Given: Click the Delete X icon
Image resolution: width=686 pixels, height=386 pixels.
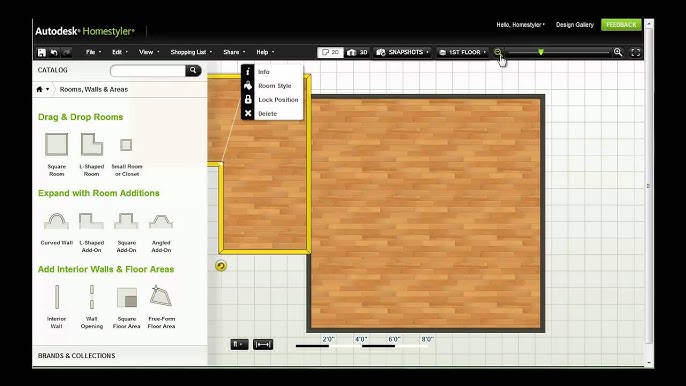Looking at the screenshot, I should 248,113.
